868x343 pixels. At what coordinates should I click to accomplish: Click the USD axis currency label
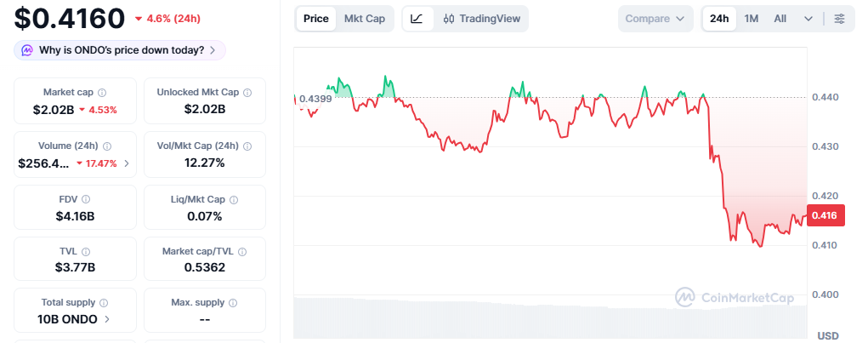pos(827,336)
